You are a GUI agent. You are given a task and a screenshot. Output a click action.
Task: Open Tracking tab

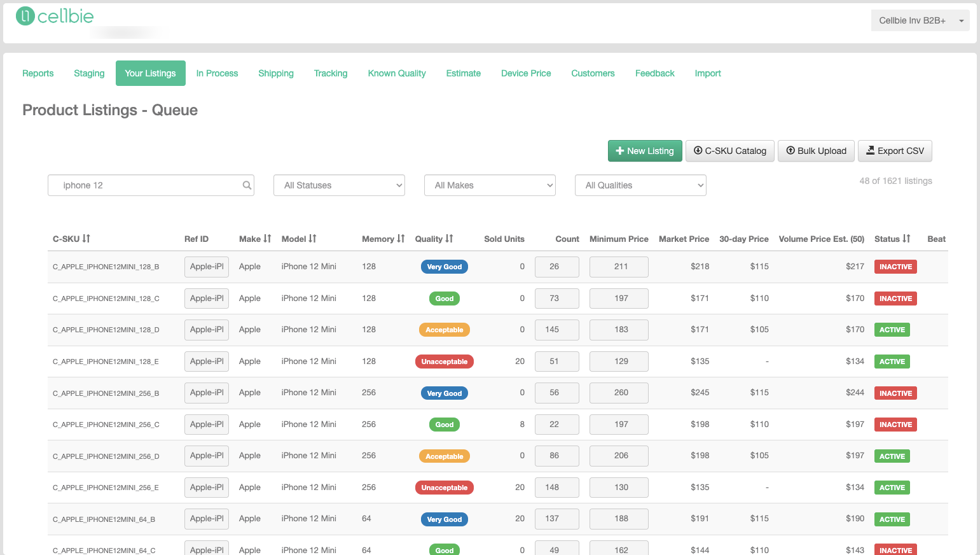331,73
